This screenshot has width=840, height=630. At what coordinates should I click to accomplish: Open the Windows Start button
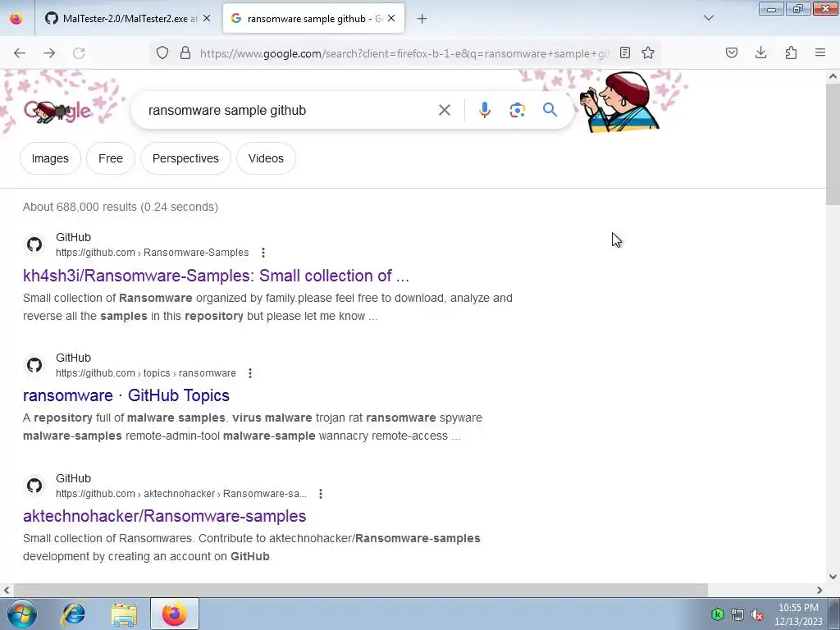pos(22,614)
